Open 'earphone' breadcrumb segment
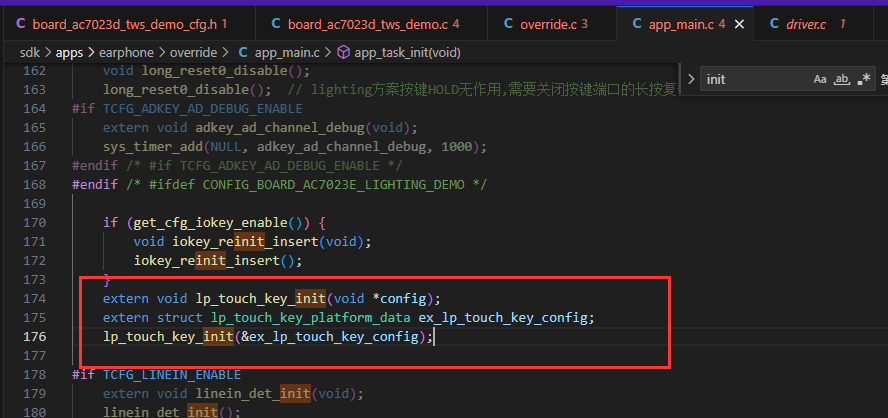888x418 pixels. coord(126,53)
